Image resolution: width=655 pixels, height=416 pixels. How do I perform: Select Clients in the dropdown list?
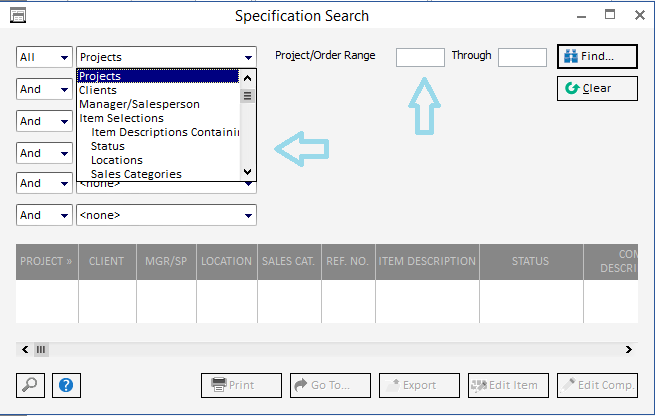coord(158,90)
